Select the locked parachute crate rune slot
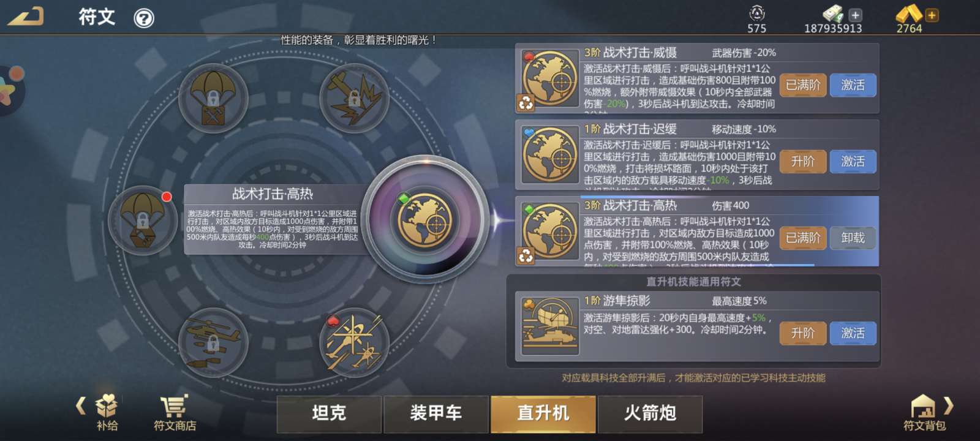Viewport: 980px width, 441px height. click(213, 98)
